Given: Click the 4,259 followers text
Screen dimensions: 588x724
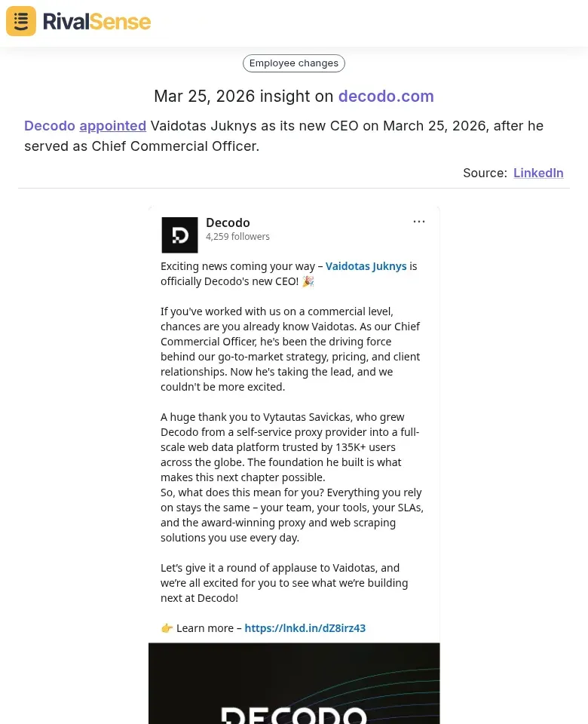Looking at the screenshot, I should 237,237.
